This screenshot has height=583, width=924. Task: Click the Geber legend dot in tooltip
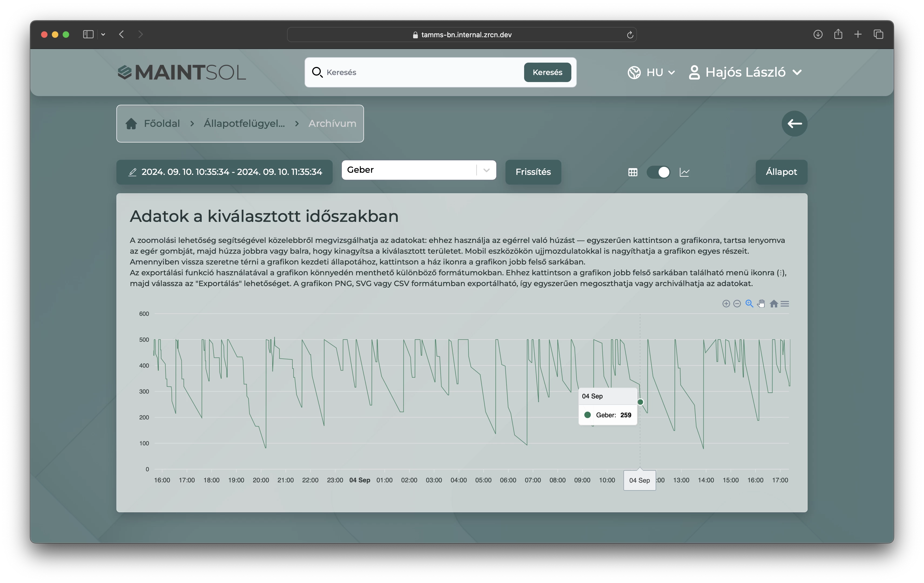(587, 415)
